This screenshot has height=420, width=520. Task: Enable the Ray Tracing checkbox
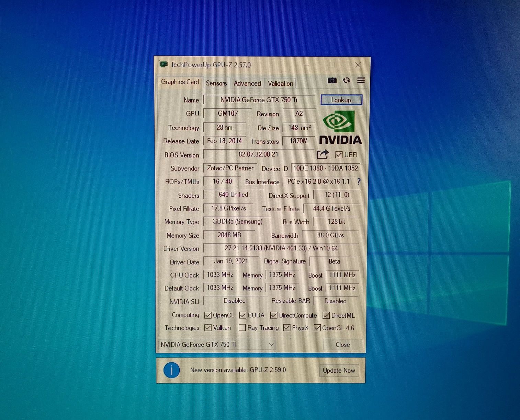[x=242, y=328]
